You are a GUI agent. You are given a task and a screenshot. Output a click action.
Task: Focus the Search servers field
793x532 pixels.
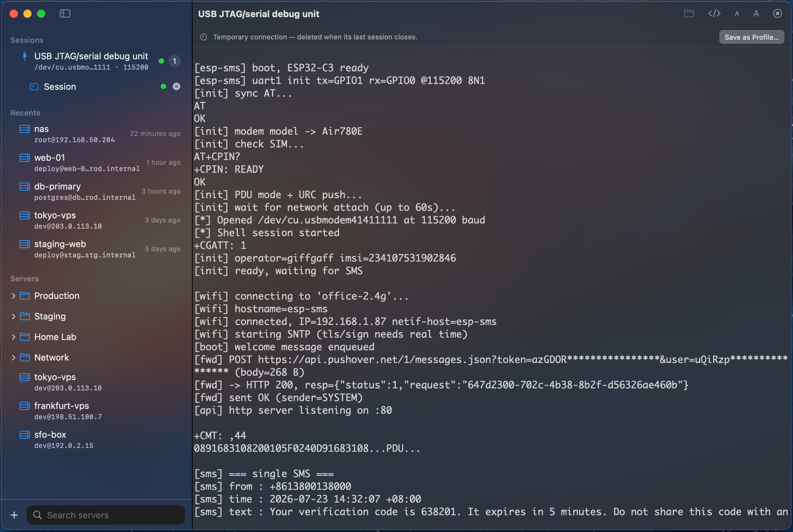[x=106, y=515]
